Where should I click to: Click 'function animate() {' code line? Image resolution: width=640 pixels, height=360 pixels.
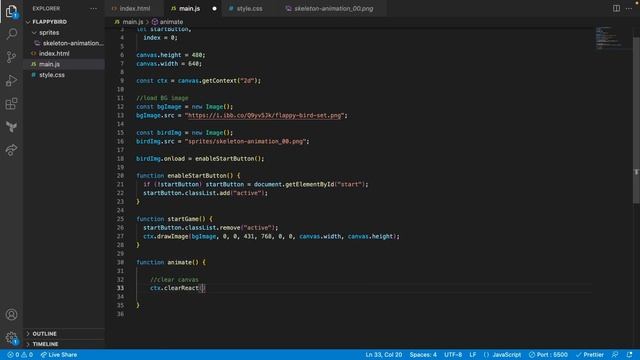171,262
